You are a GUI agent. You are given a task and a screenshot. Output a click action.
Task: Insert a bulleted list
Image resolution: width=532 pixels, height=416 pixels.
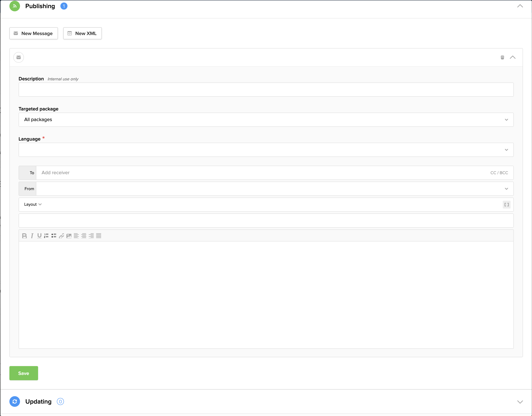click(x=54, y=236)
